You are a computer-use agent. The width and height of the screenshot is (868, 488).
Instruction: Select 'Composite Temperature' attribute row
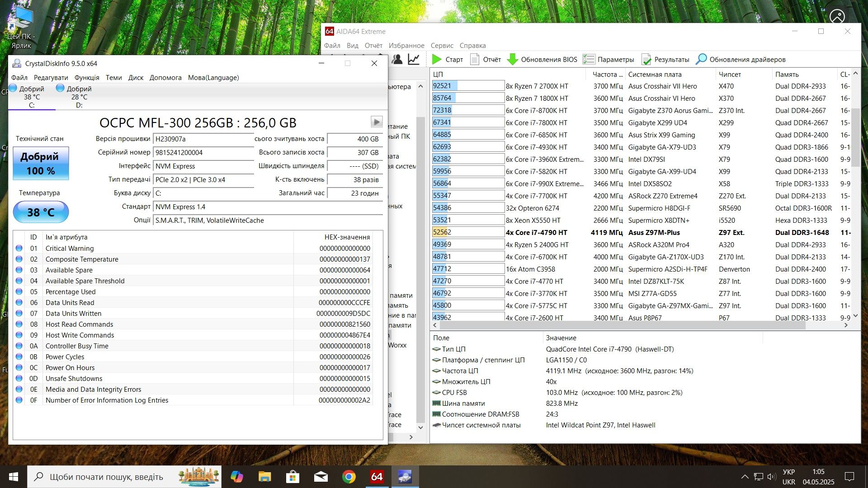click(193, 259)
